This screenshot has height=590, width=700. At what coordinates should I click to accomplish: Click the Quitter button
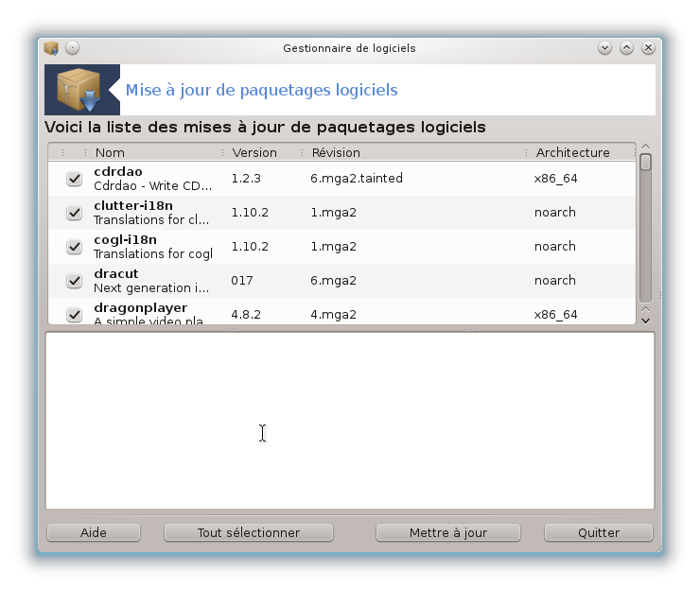599,532
